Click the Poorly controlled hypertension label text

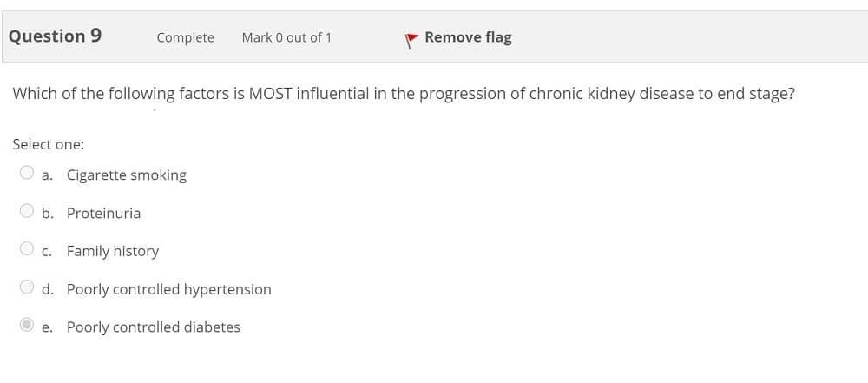tap(168, 289)
